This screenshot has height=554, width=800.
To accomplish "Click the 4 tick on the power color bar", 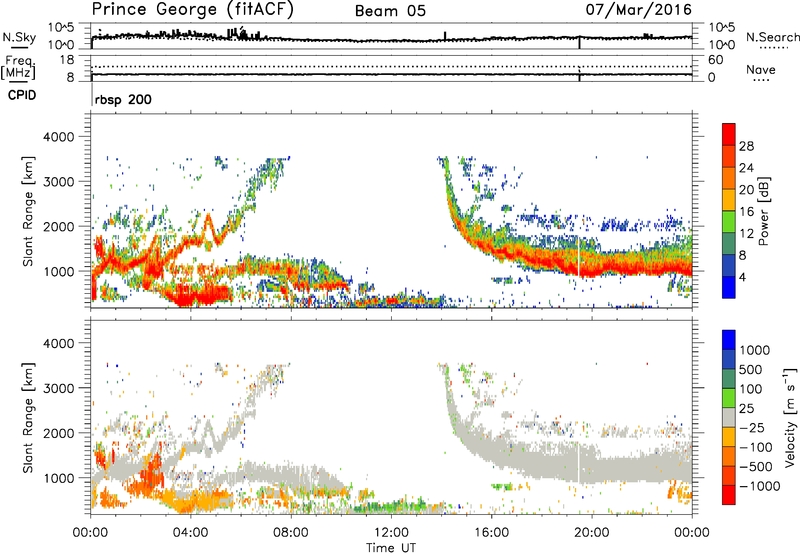I will pyautogui.click(x=743, y=277).
